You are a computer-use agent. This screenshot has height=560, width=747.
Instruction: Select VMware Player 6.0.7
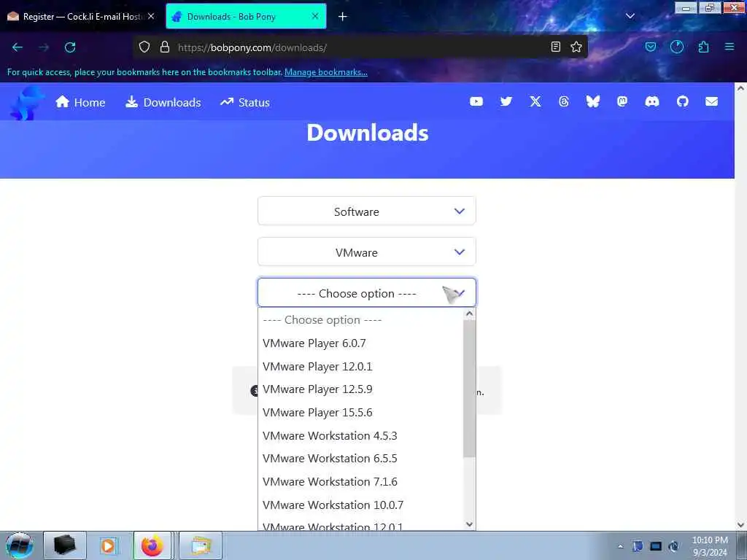click(360, 343)
